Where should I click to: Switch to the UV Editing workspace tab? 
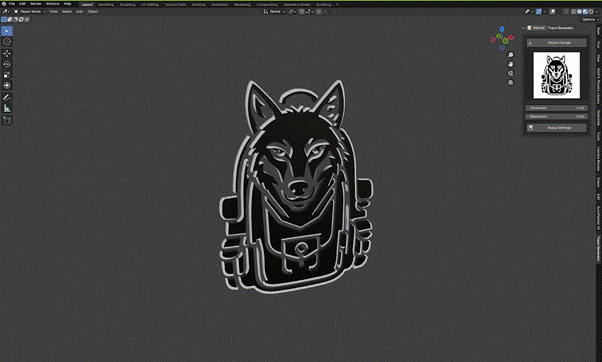point(150,5)
